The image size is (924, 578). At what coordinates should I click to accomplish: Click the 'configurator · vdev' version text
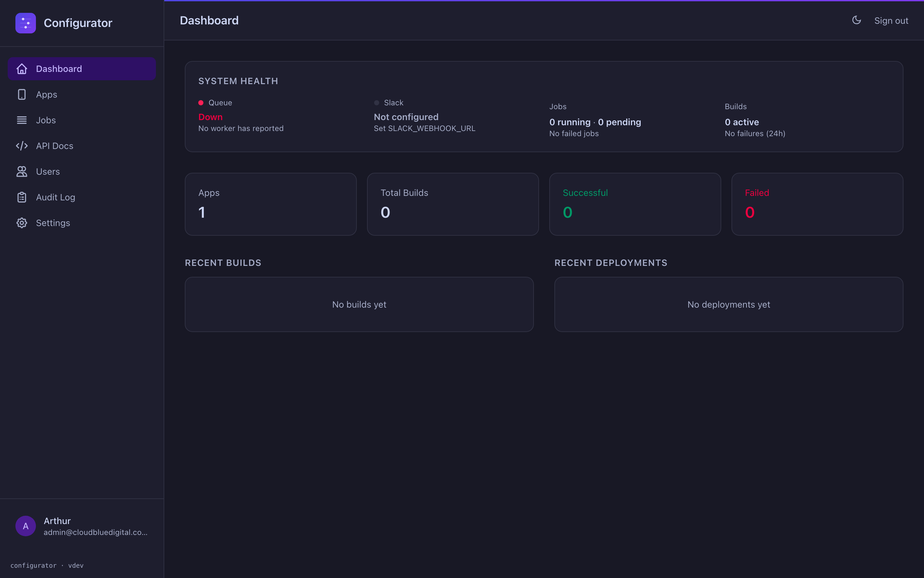pos(47,565)
